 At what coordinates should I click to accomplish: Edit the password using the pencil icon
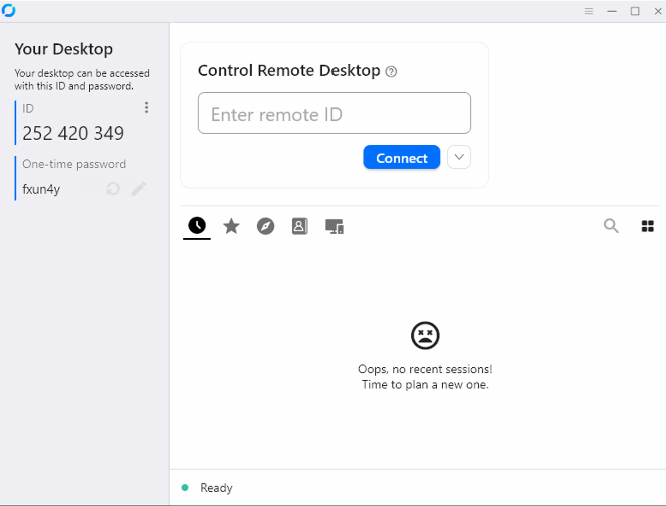(139, 189)
